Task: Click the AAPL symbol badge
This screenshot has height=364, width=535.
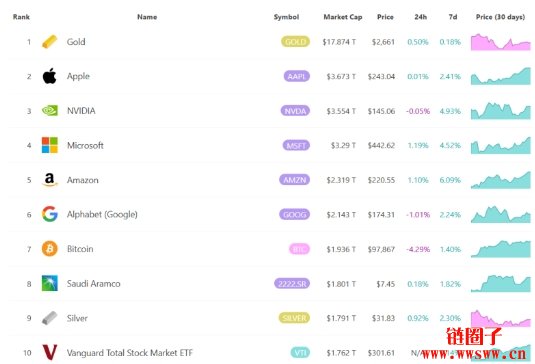Action: tap(297, 76)
